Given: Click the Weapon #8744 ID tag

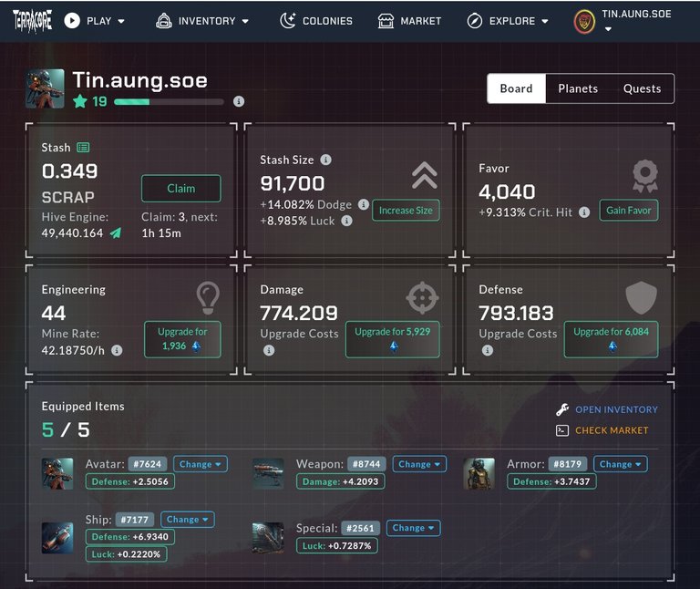Looking at the screenshot, I should pyautogui.click(x=366, y=464).
